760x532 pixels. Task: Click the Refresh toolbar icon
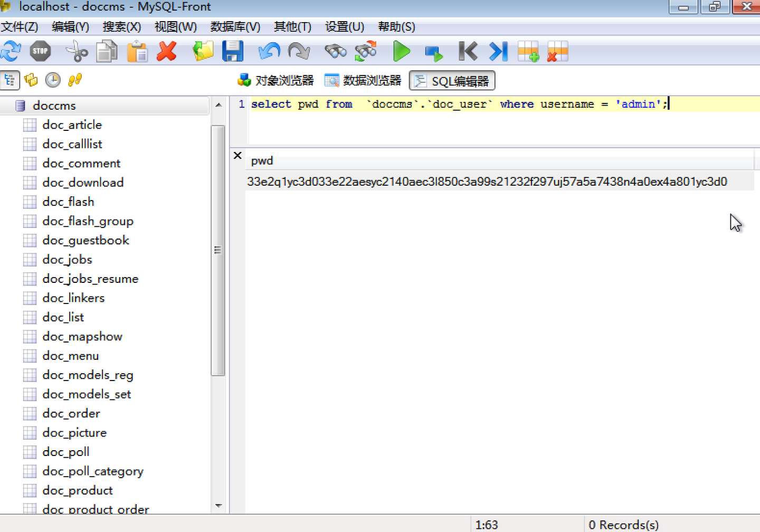tap(11, 51)
